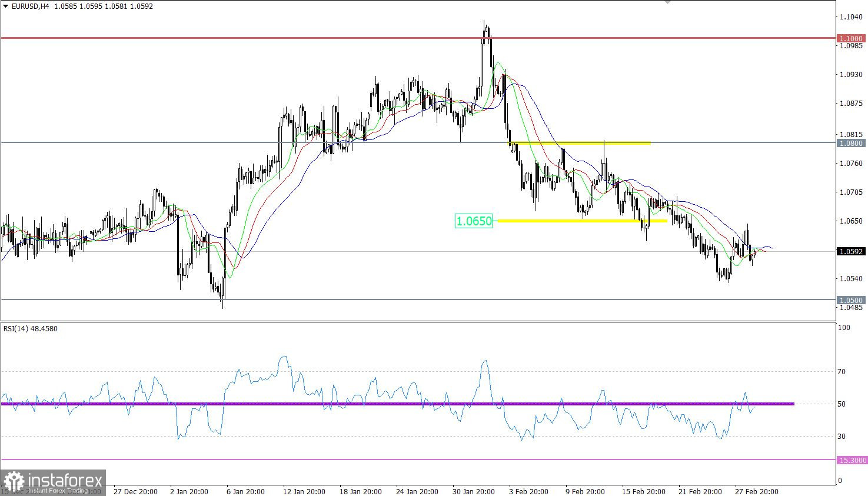Click the 18 Jan 20:00 date label
868x496 pixels.
coord(361,492)
